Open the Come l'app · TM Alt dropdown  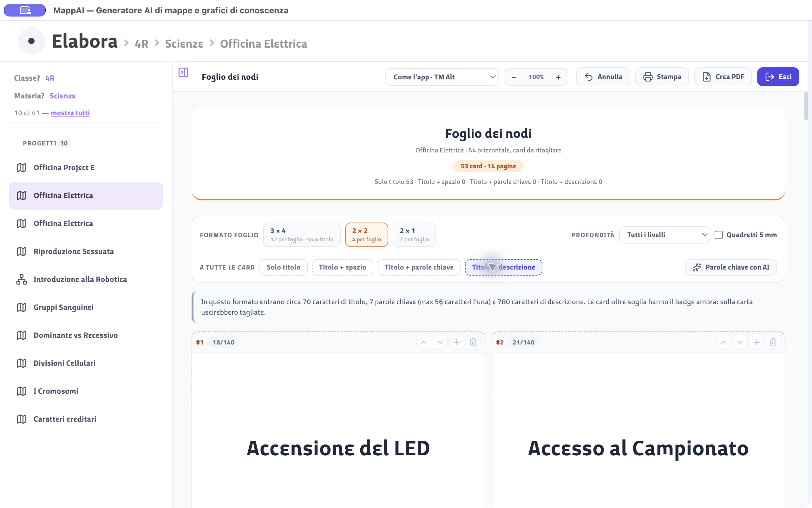442,77
